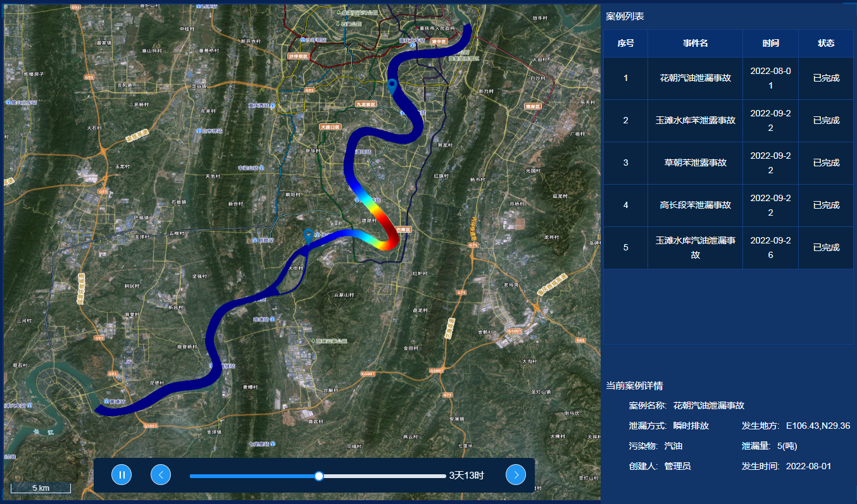Choose the 草朝苯泄露事故 case

tap(695, 163)
